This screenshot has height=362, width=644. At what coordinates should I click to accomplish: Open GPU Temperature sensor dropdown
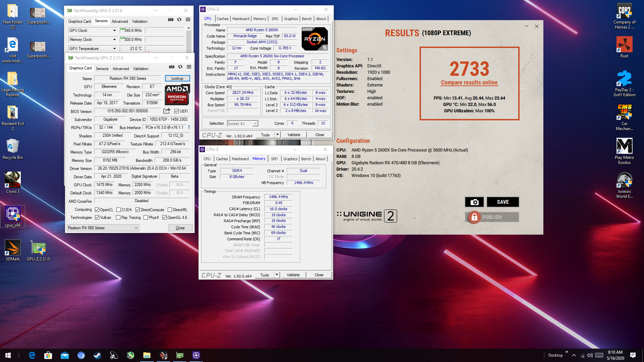93,49
